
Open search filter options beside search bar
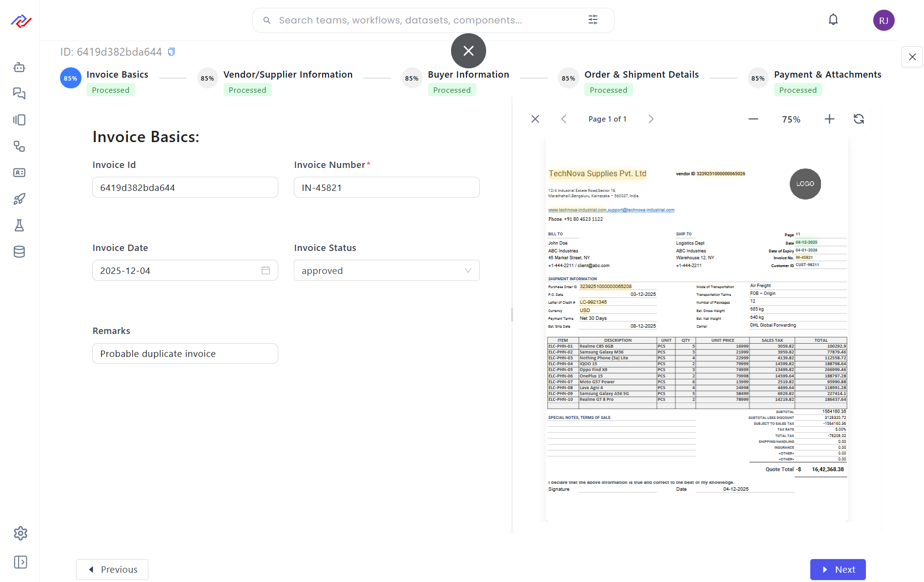pyautogui.click(x=593, y=20)
